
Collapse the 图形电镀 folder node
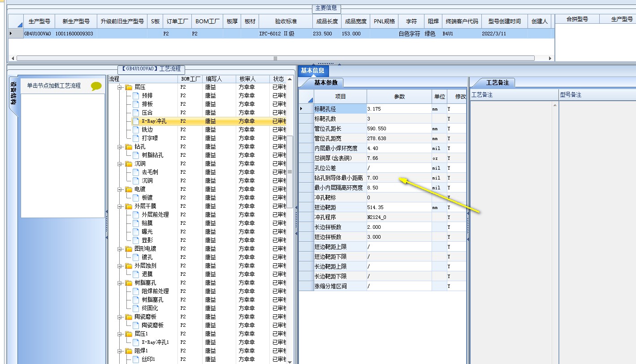tap(120, 249)
